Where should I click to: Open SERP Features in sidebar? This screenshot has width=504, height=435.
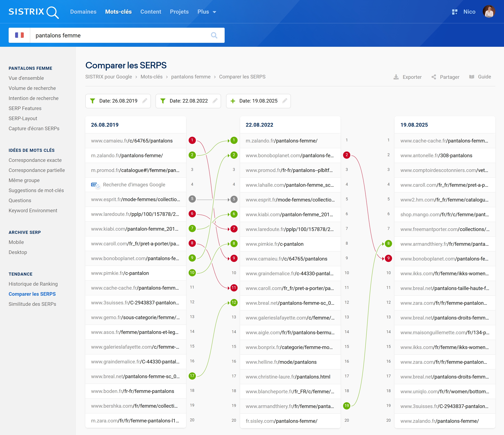click(25, 108)
